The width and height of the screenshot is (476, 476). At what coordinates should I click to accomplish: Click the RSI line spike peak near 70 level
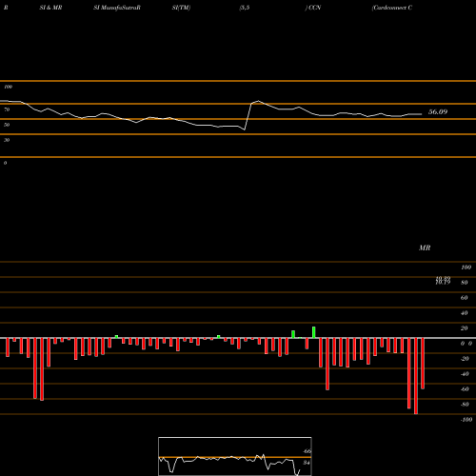(259, 101)
